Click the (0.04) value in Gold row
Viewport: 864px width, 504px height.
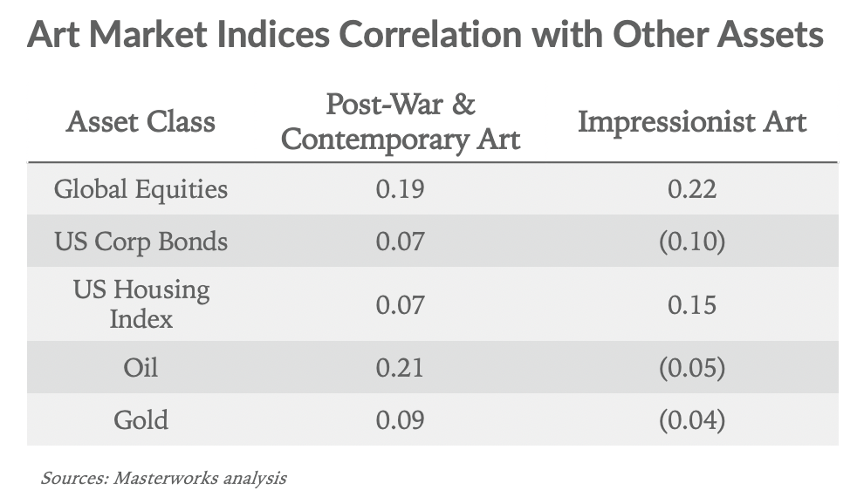[x=692, y=419]
